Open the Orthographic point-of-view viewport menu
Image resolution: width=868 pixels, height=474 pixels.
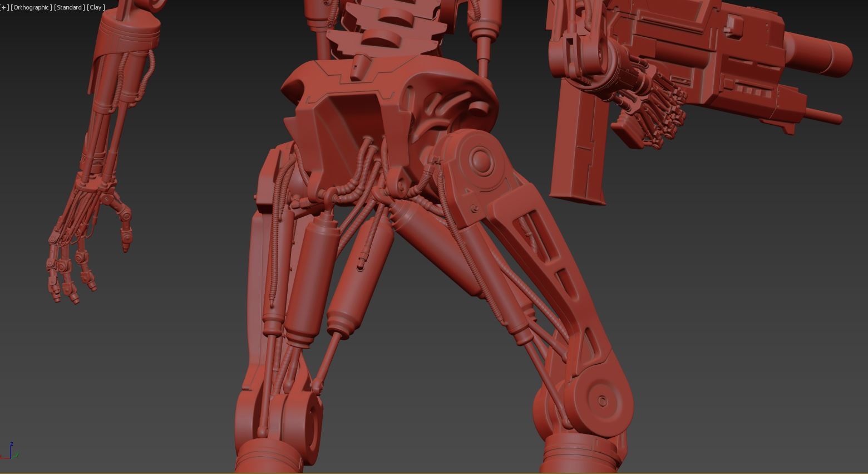(32, 7)
